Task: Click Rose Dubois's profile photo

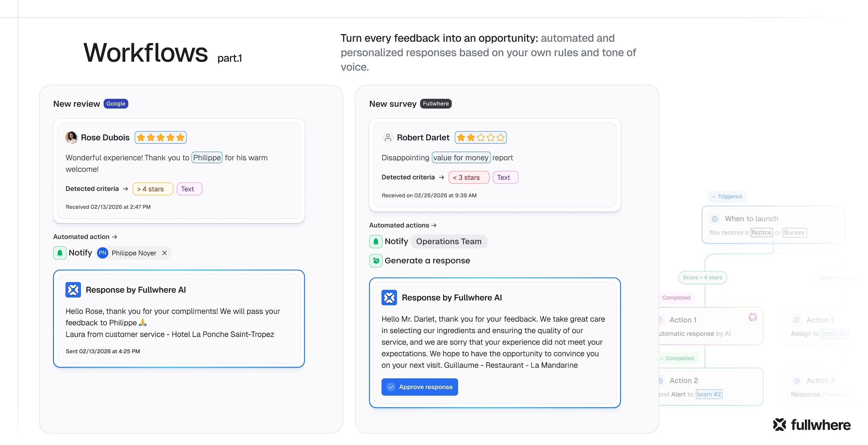Action: (x=72, y=137)
